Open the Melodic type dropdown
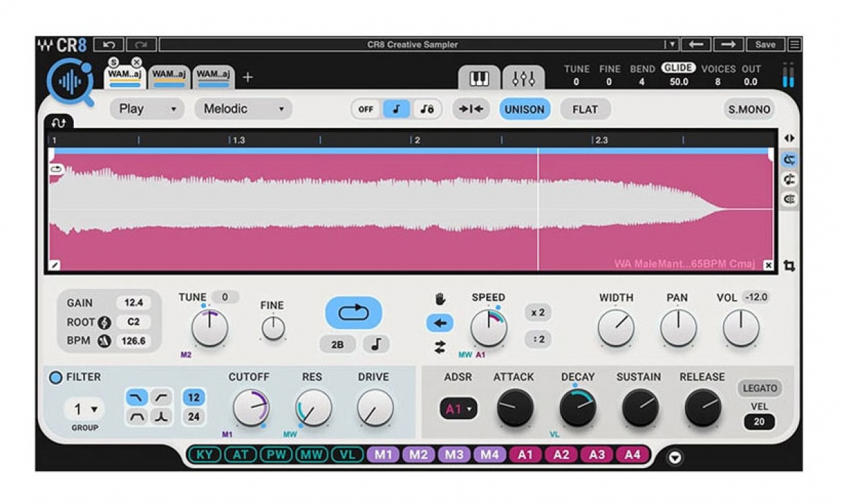This screenshot has width=844, height=504. click(x=243, y=109)
